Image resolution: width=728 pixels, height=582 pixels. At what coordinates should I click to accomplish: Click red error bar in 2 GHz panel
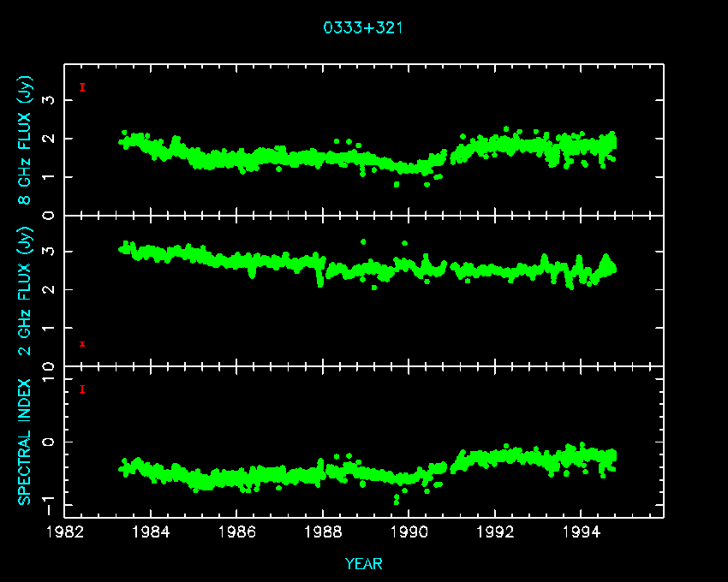click(x=82, y=344)
